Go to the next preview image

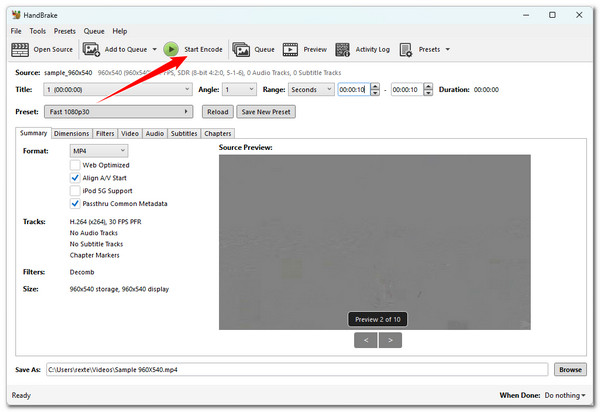(390, 340)
